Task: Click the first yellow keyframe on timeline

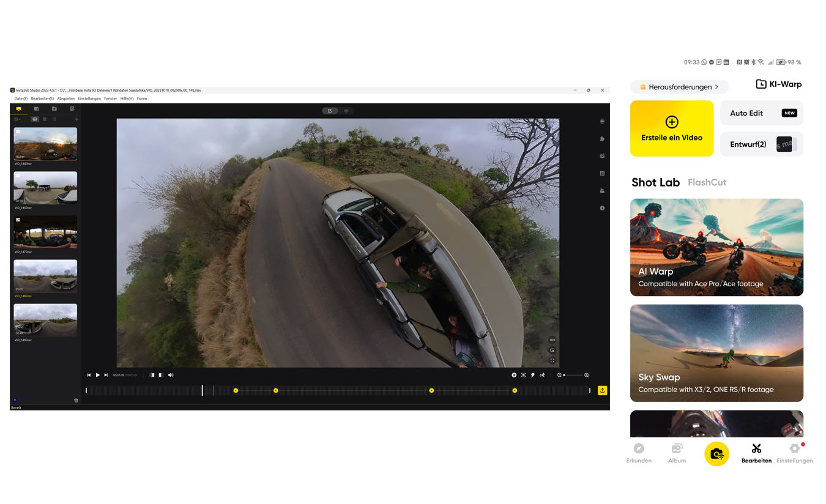Action: [236, 390]
